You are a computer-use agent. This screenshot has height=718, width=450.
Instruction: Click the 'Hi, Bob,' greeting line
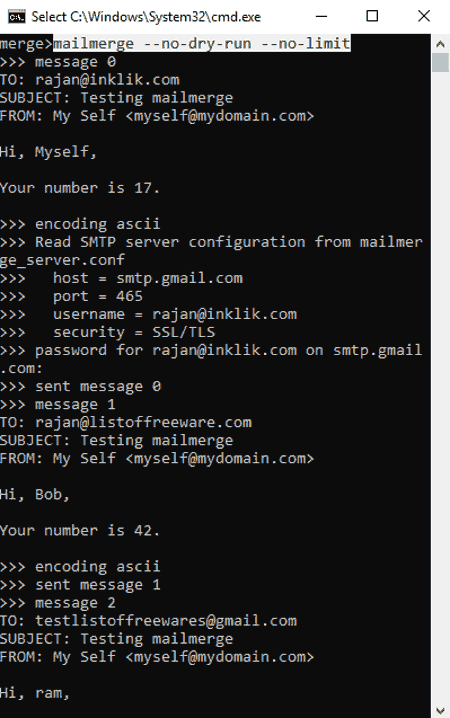pyautogui.click(x=34, y=495)
